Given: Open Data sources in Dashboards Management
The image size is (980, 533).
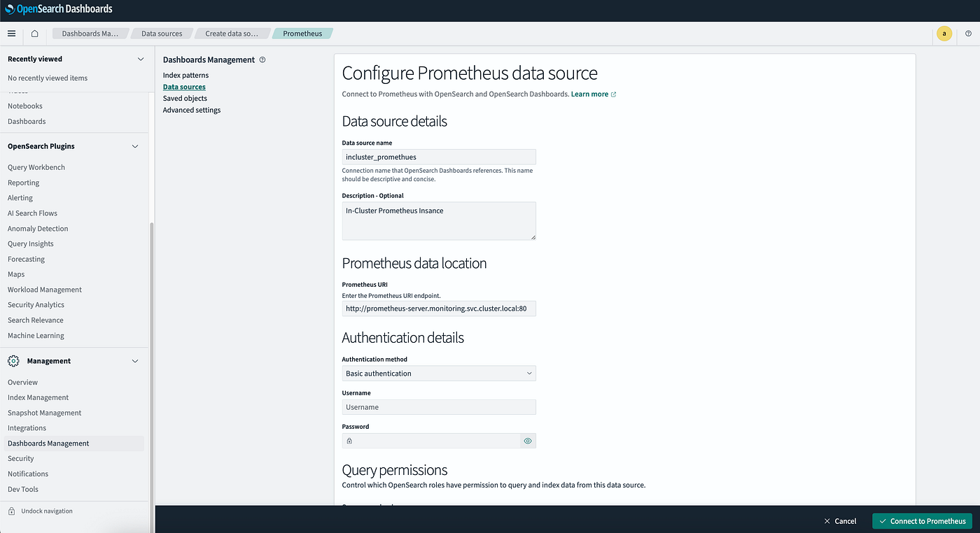Looking at the screenshot, I should click(x=184, y=87).
